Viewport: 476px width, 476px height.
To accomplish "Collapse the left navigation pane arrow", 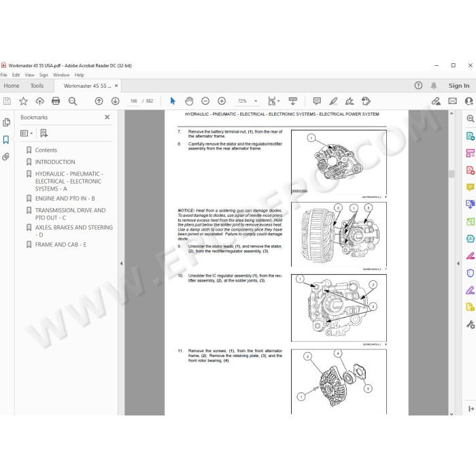I will coord(122,264).
